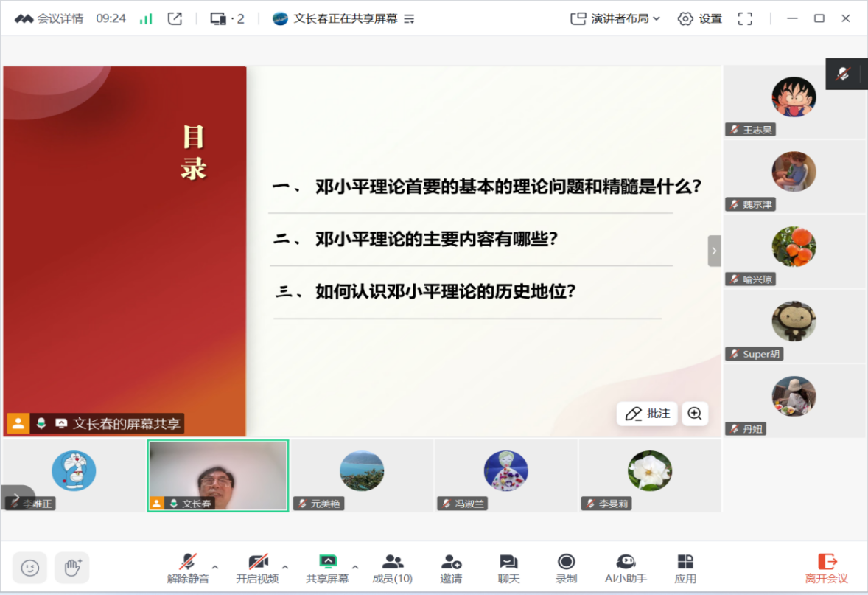
Task: Click the 批注 annotate button
Action: [647, 414]
